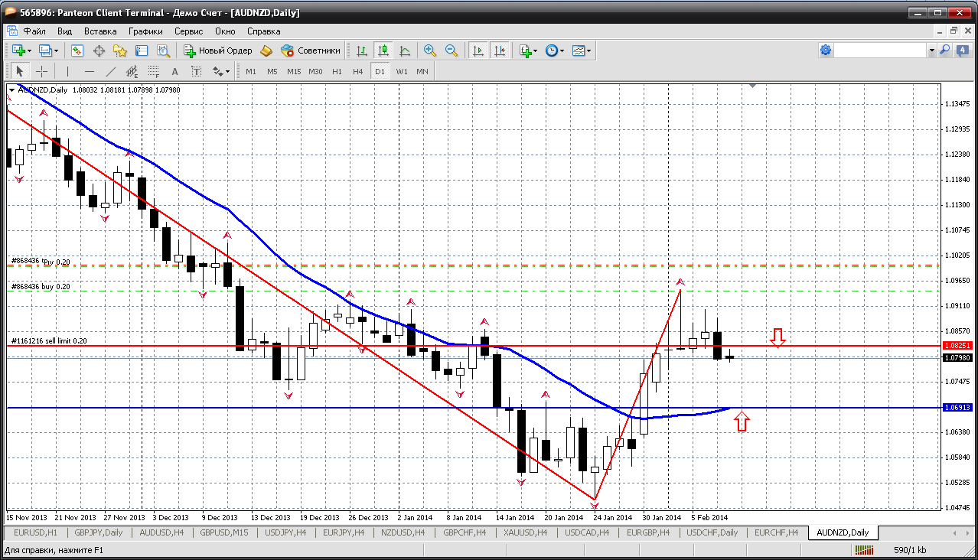Click the magnifier search button

tap(945, 50)
